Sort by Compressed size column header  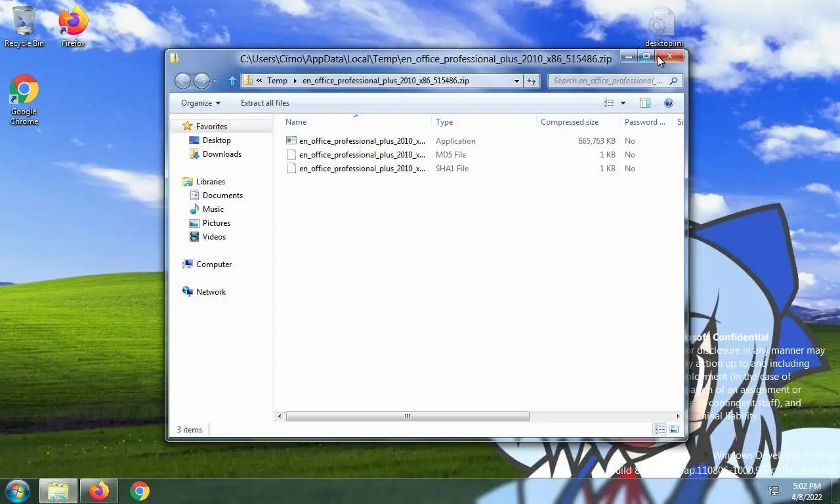[x=578, y=122]
